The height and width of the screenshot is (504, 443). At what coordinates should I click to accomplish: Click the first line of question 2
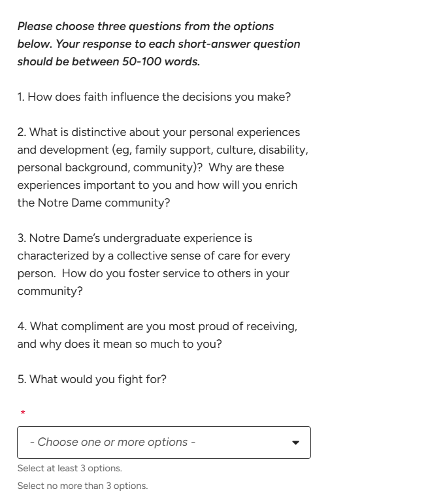[159, 133]
